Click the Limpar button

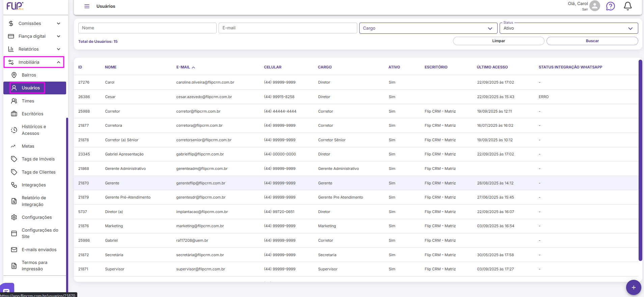tap(499, 41)
